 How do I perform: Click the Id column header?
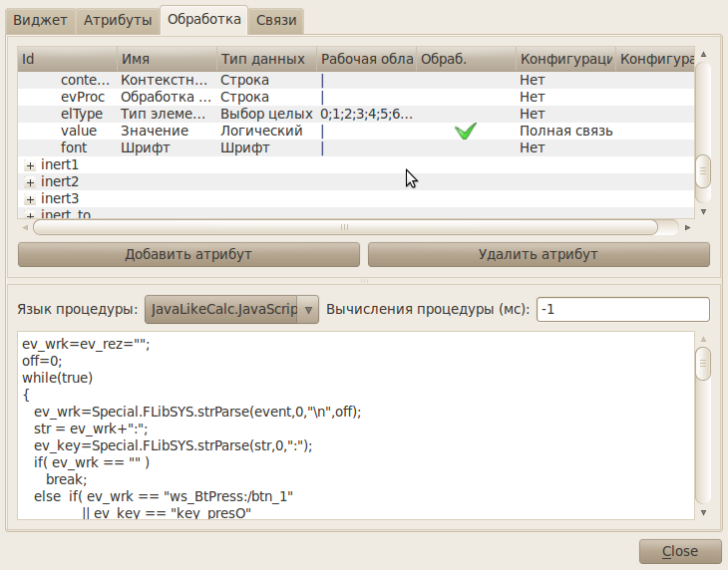coord(67,60)
